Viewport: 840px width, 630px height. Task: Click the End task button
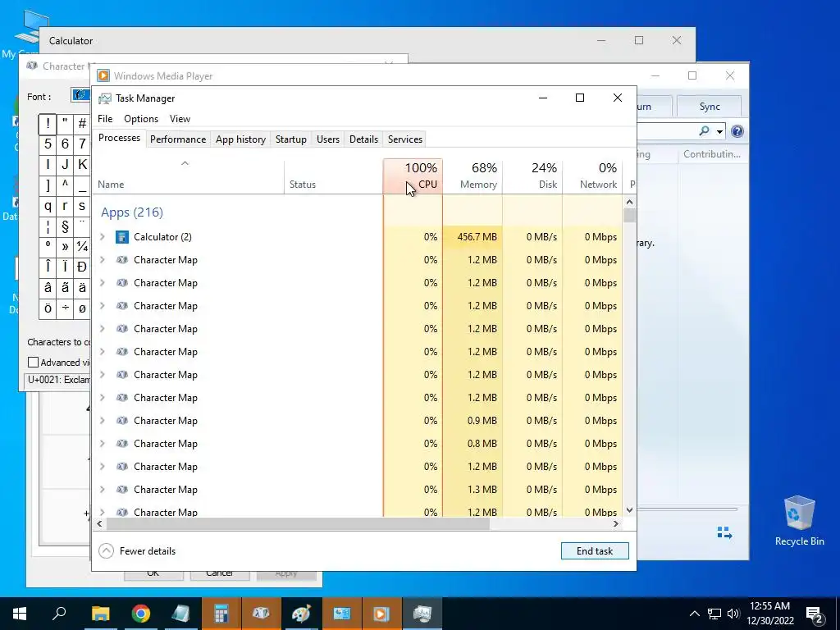[x=595, y=550]
